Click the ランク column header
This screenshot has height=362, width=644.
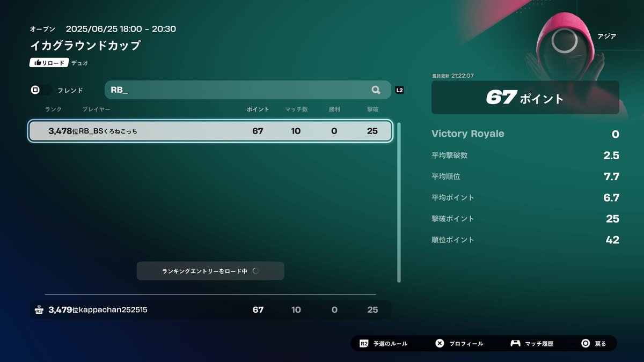click(x=54, y=109)
